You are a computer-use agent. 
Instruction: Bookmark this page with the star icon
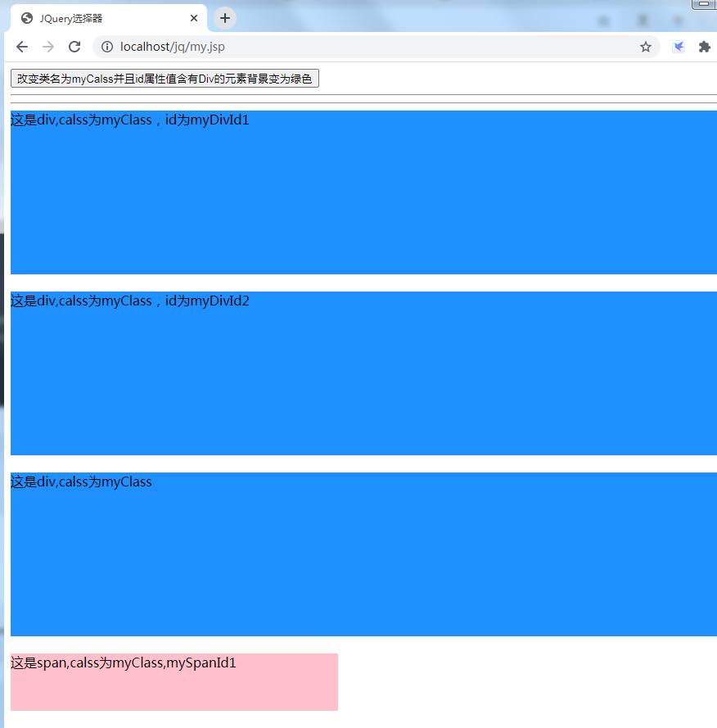(x=646, y=47)
